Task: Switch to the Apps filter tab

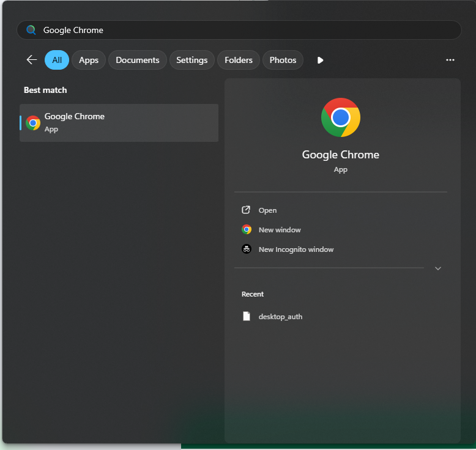Action: click(x=89, y=60)
